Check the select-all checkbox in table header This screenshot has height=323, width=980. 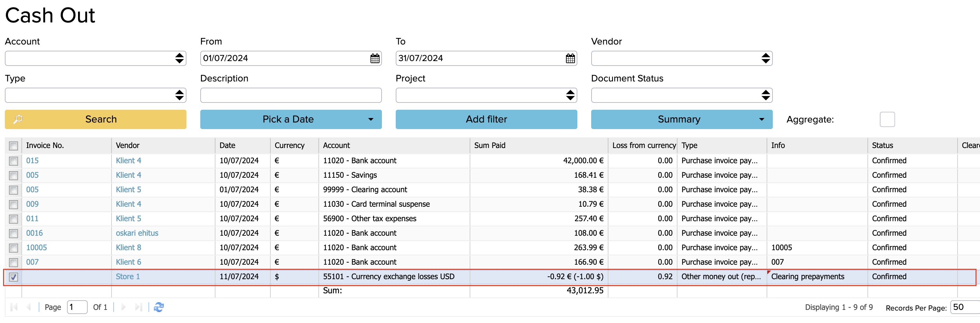click(x=14, y=146)
